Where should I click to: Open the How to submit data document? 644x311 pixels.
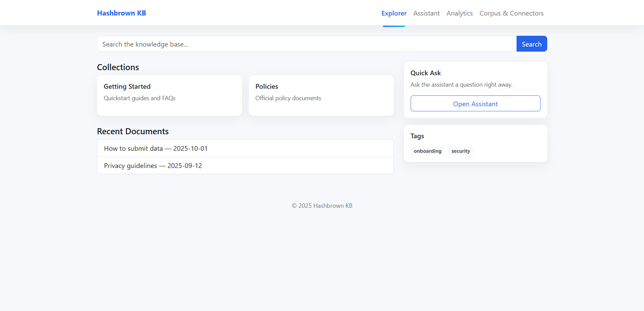155,148
